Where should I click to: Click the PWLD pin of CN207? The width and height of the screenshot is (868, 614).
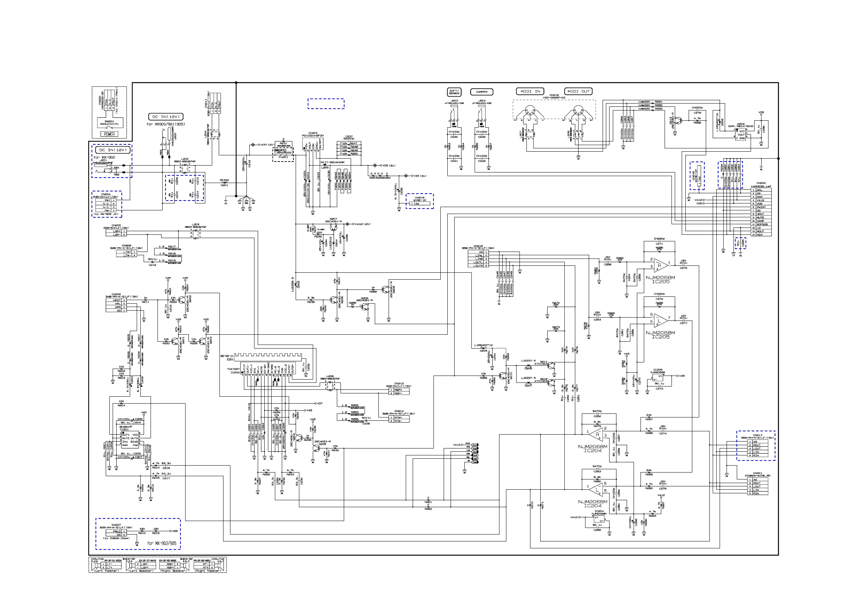point(116,531)
